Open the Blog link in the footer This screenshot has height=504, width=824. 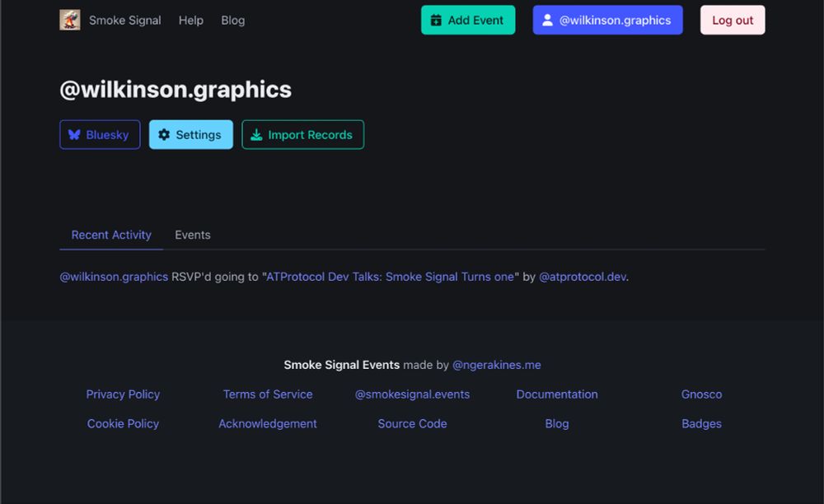pyautogui.click(x=556, y=423)
